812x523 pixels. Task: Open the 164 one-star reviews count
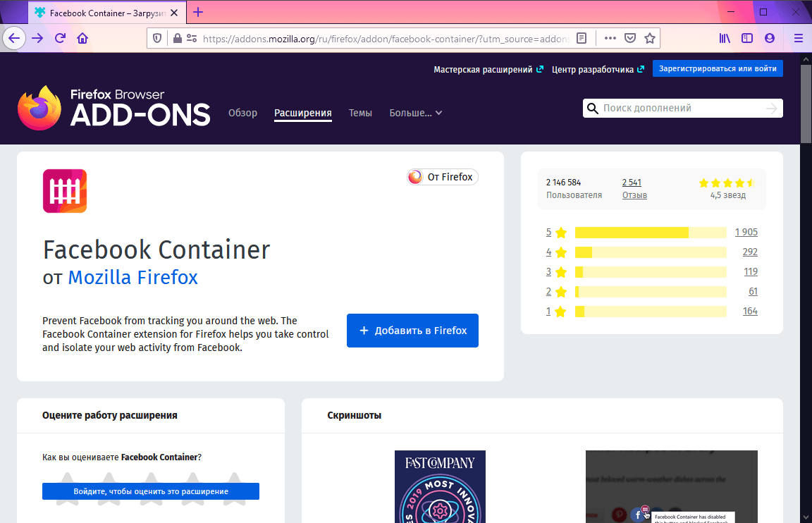click(750, 312)
